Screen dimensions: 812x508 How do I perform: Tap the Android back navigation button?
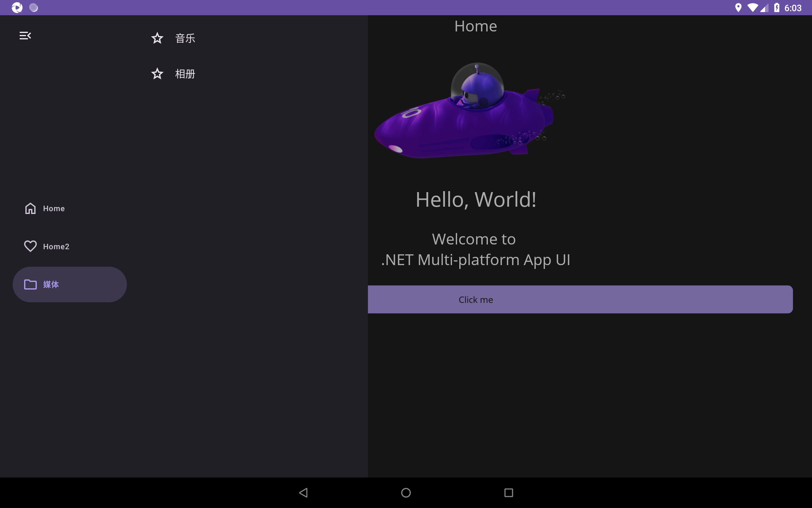303,492
